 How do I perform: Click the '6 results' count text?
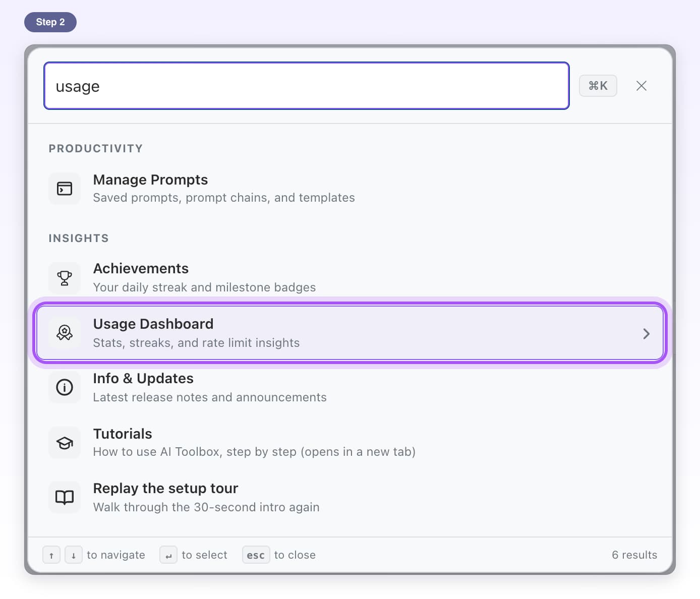pos(634,555)
